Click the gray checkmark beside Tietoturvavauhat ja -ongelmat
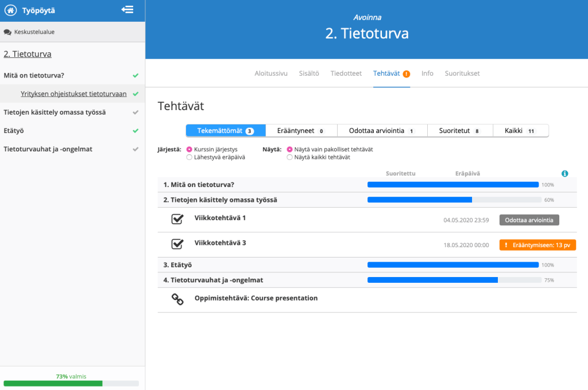 point(136,149)
